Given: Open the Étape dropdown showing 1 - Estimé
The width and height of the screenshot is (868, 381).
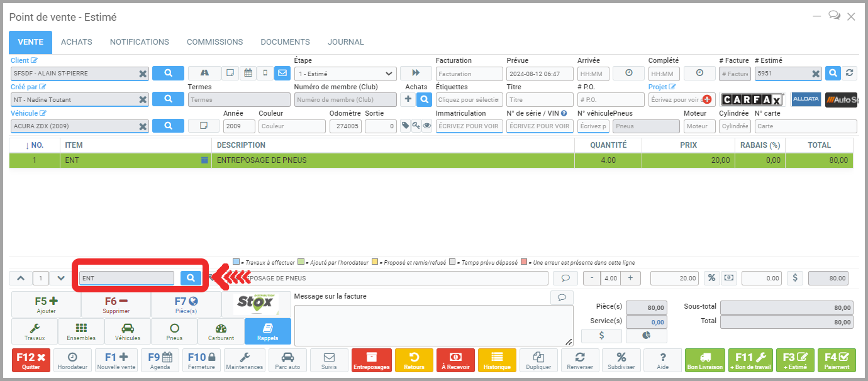Looking at the screenshot, I should (345, 74).
